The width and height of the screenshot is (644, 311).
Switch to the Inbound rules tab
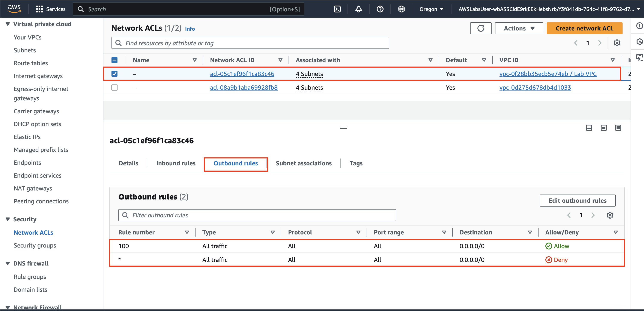tap(176, 163)
